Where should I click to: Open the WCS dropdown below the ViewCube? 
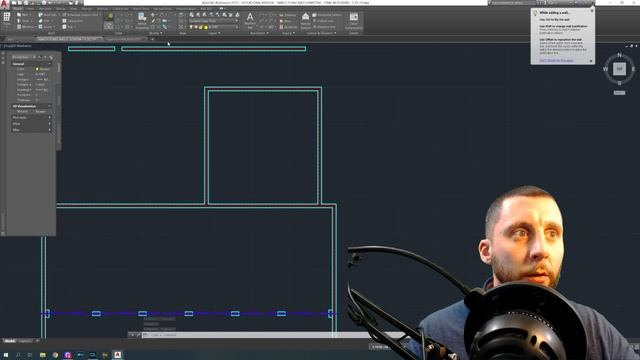coord(619,93)
